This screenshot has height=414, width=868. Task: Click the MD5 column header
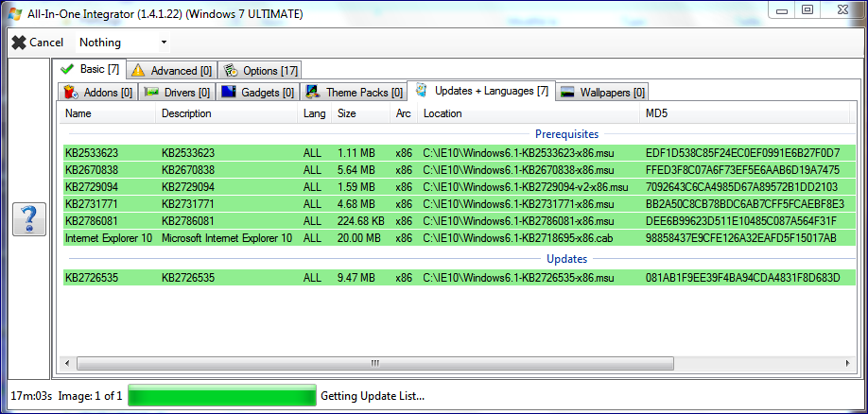[x=658, y=113]
